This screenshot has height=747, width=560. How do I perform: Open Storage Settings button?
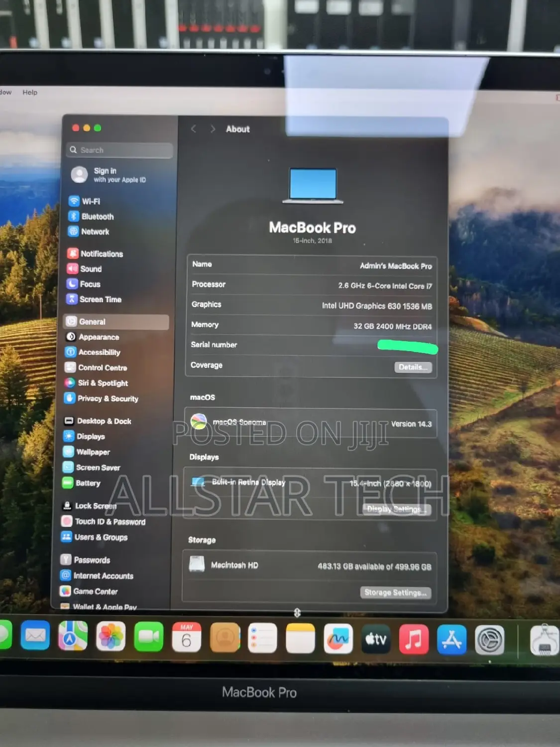click(x=395, y=592)
